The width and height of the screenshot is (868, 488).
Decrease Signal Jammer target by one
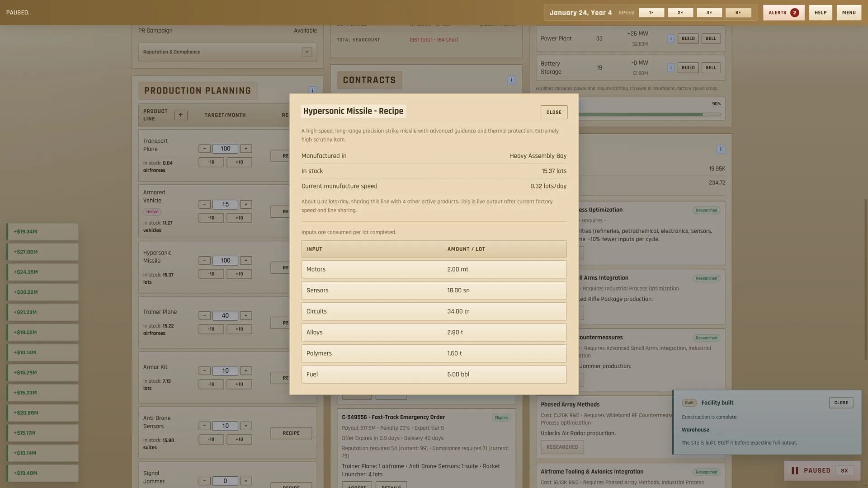click(204, 481)
